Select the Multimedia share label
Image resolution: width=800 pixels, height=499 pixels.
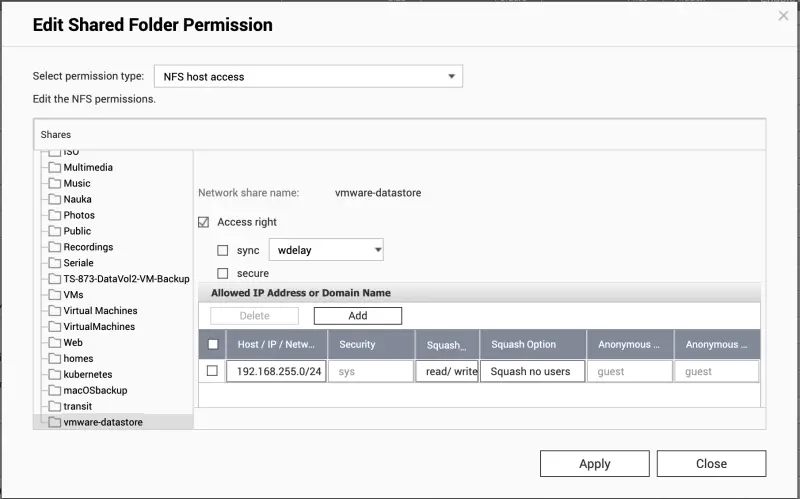tap(88, 167)
